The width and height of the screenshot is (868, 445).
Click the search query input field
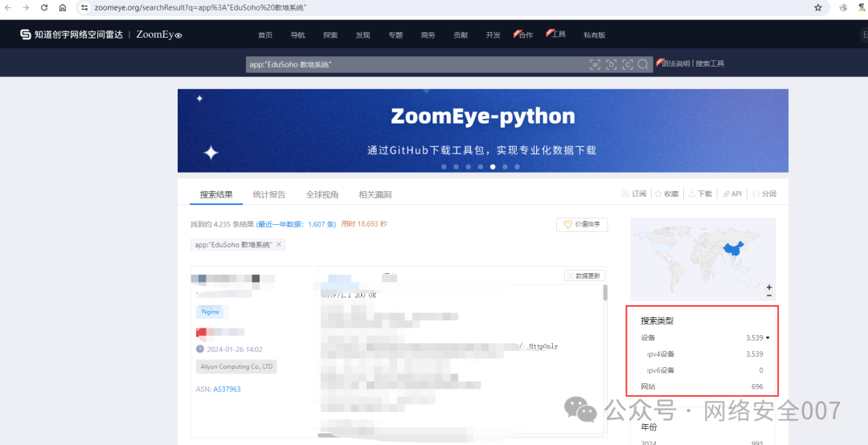click(x=416, y=65)
